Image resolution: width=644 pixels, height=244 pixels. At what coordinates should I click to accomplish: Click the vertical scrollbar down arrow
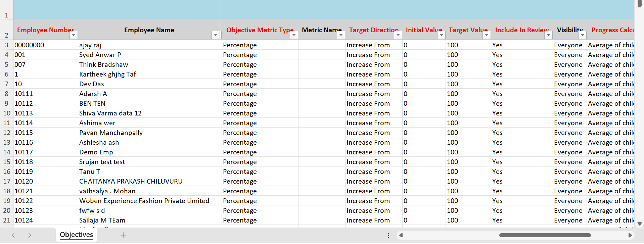(x=639, y=224)
